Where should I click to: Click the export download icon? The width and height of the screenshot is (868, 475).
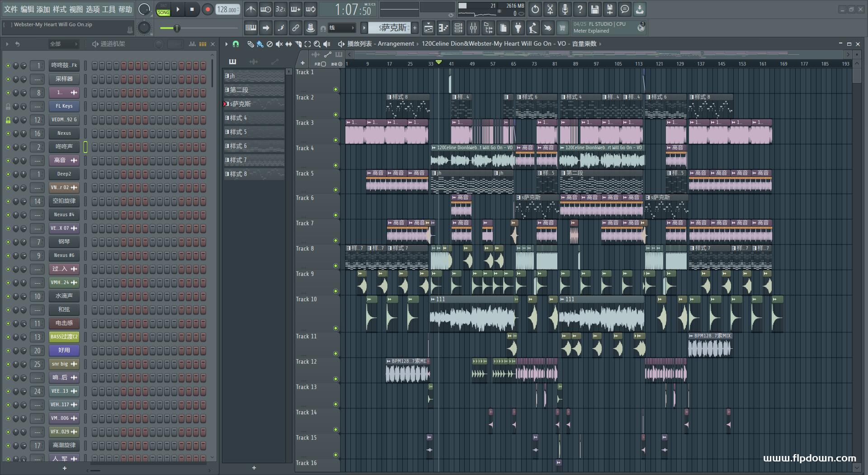point(639,9)
